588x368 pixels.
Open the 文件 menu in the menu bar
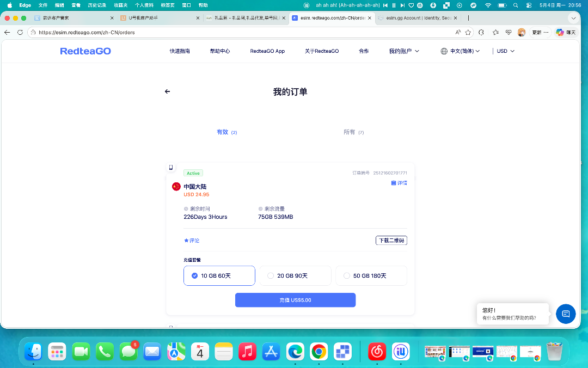pos(43,5)
